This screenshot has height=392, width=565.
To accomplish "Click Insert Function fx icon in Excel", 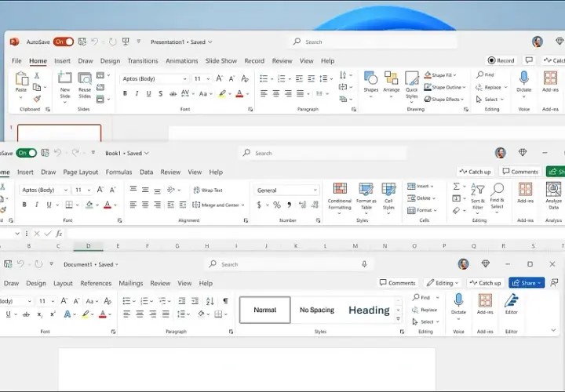I will pos(59,234).
